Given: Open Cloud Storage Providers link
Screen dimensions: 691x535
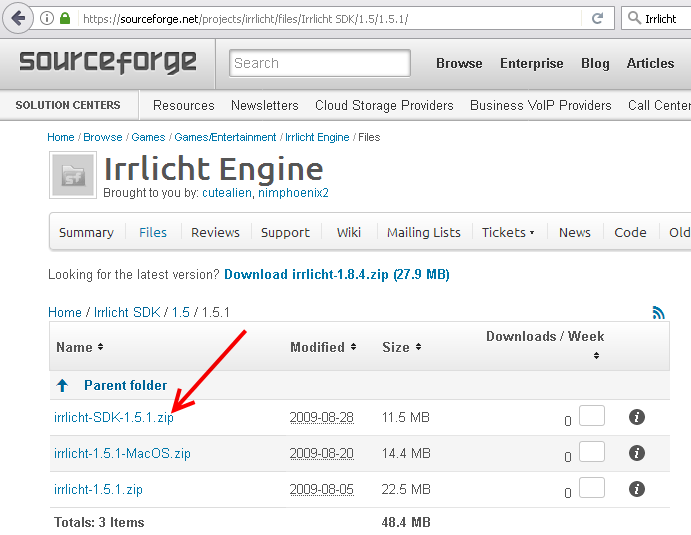Looking at the screenshot, I should coord(384,105).
